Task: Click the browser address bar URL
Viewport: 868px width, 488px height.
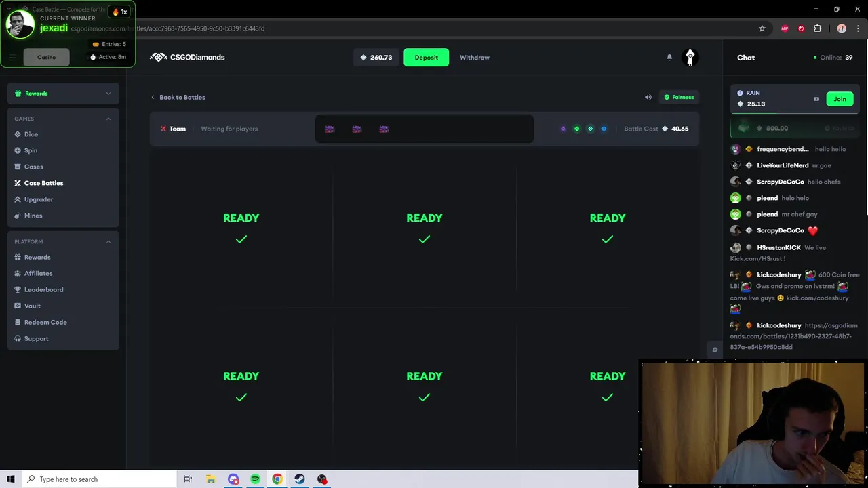Action: 168,28
